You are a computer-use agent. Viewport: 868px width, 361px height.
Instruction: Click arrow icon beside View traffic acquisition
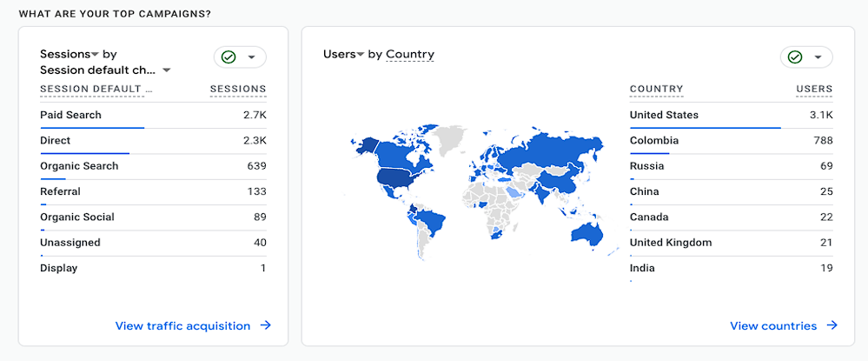(x=266, y=325)
